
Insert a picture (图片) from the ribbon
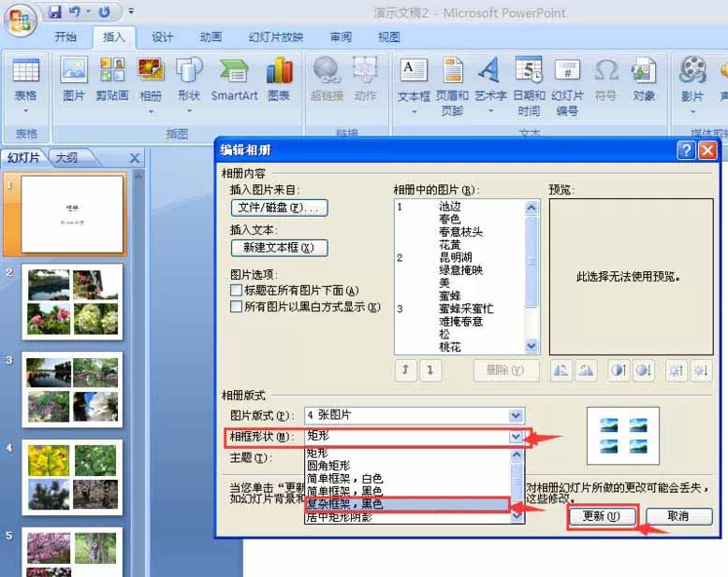74,79
